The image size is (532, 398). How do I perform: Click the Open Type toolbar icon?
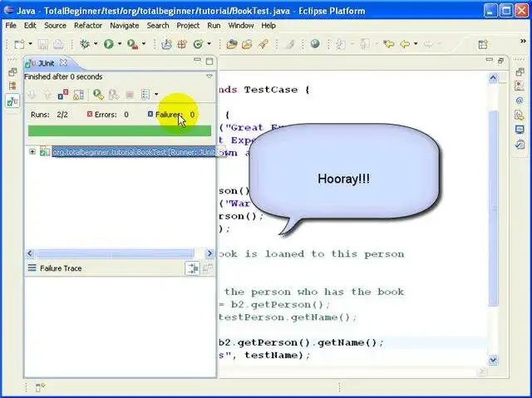[232, 44]
